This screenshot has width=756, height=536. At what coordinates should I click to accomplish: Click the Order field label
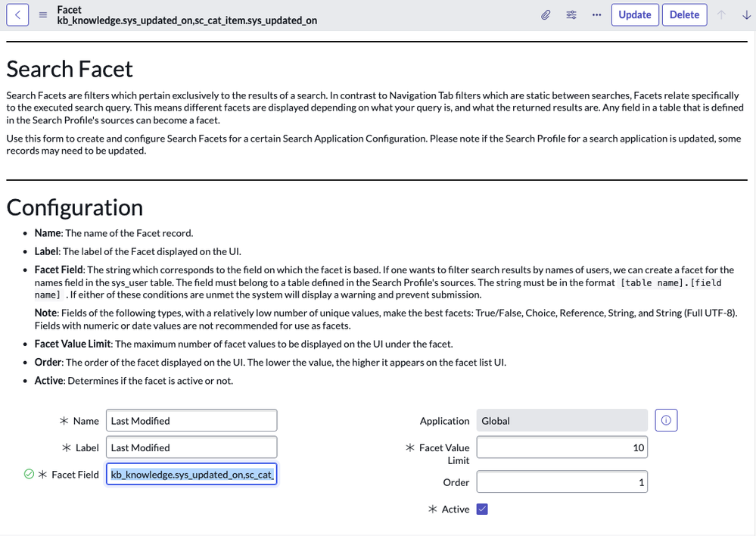pyautogui.click(x=456, y=482)
